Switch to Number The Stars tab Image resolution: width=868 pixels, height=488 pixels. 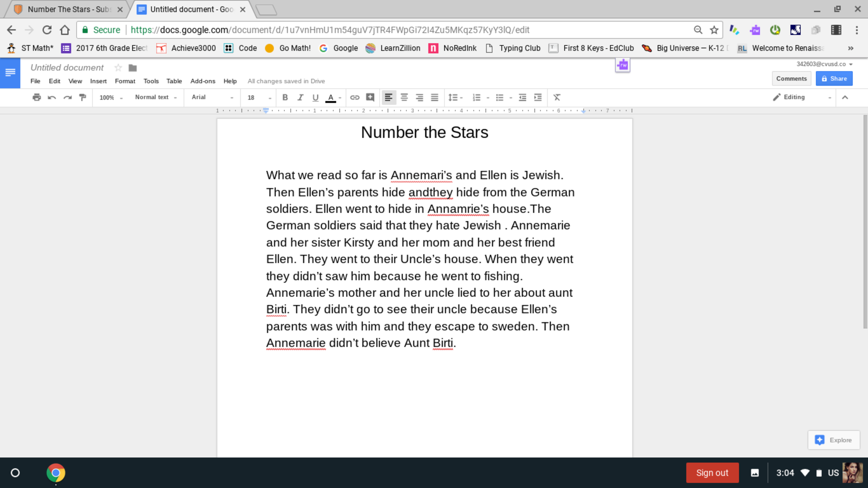tap(68, 9)
